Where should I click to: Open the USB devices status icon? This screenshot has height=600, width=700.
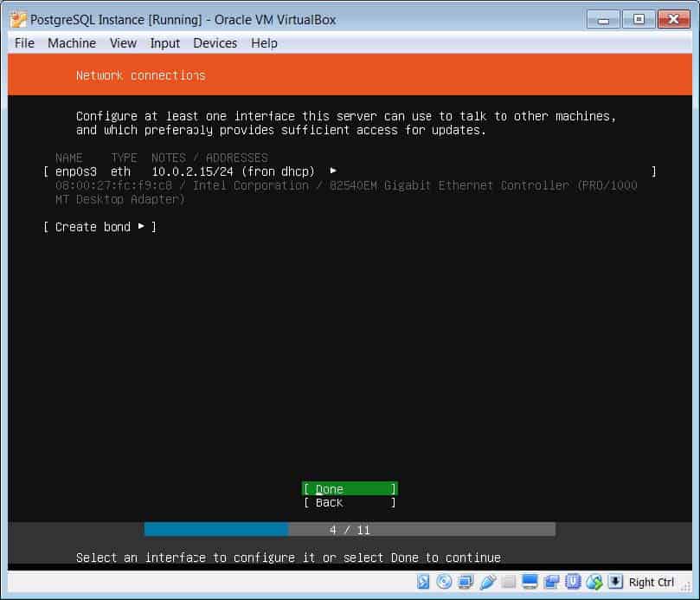(x=487, y=582)
